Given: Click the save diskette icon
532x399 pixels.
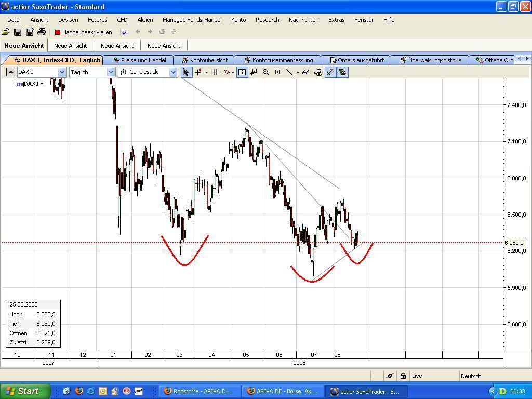Looking at the screenshot, I should [18, 32].
